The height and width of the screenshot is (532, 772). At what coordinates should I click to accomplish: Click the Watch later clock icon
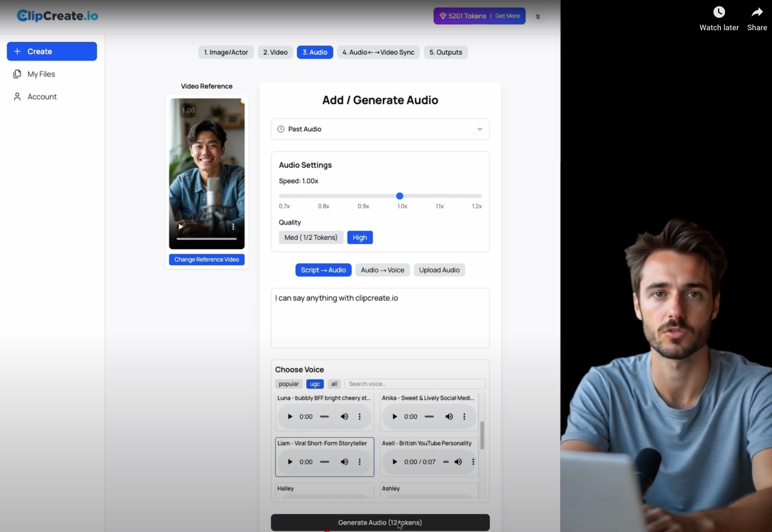(x=719, y=12)
